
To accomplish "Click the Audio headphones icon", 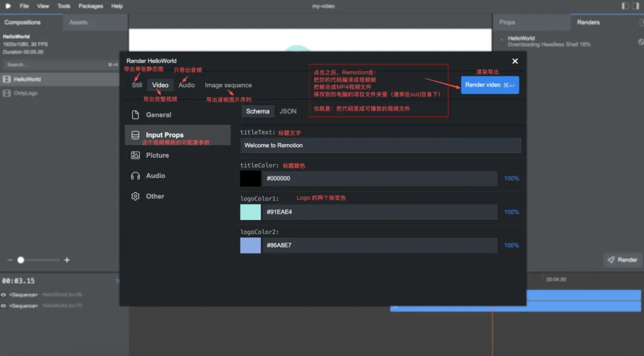I will click(x=135, y=176).
